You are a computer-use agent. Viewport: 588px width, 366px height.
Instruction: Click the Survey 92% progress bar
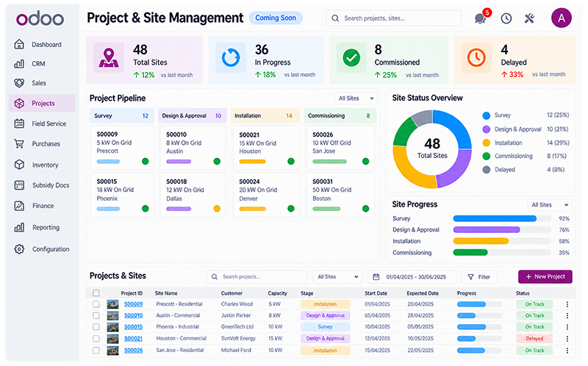(502, 218)
